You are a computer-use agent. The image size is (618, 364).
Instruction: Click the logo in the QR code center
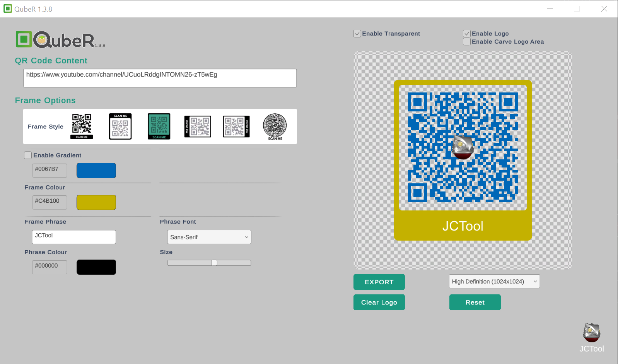(x=463, y=147)
